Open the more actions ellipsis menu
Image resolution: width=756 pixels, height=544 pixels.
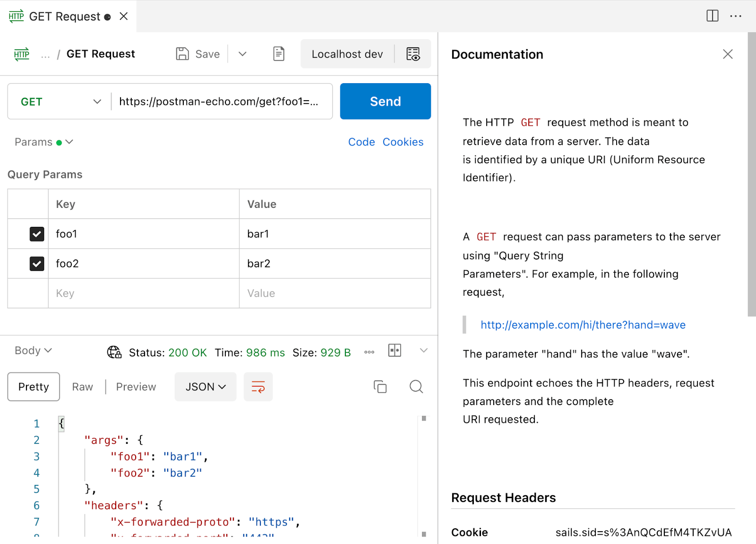(736, 16)
